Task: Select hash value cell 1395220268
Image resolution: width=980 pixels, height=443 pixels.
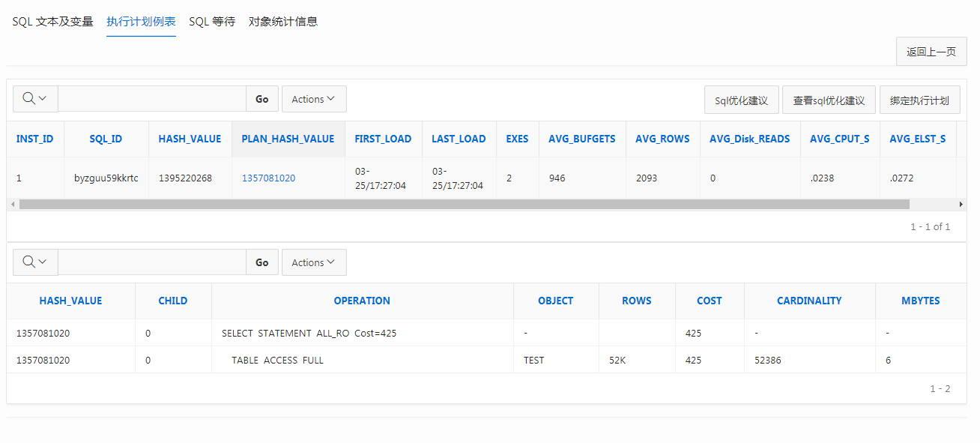Action: [185, 178]
